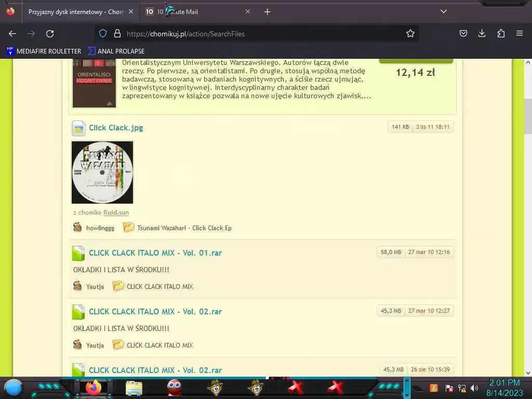Click the hamster avatar next to howlinggg
This screenshot has height=399, width=532.
77,227
